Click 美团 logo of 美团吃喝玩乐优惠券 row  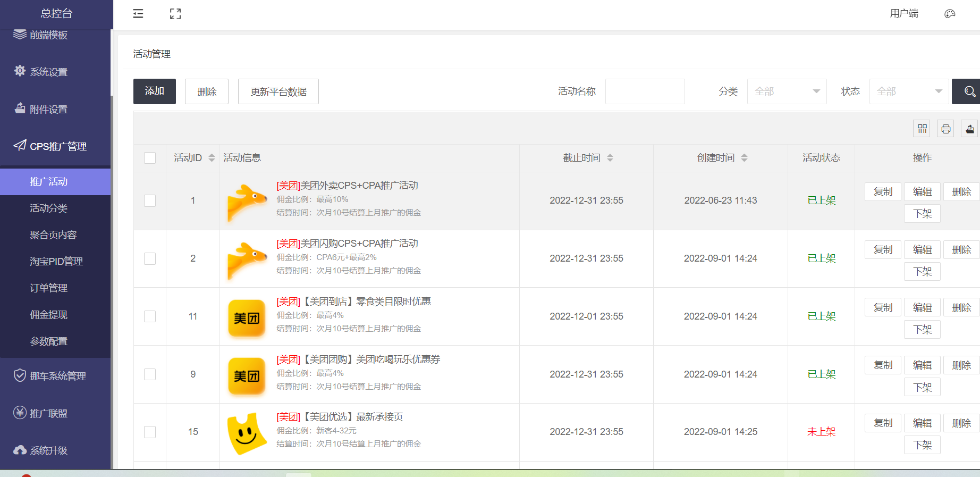click(247, 375)
